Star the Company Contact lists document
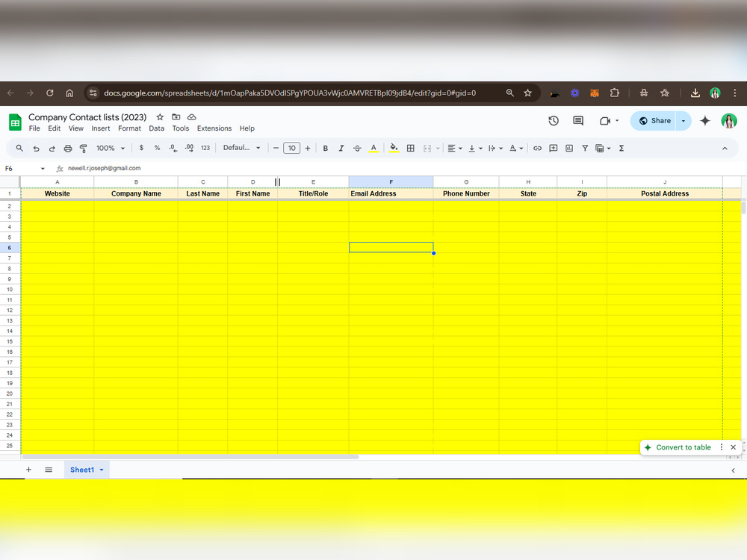 [160, 116]
